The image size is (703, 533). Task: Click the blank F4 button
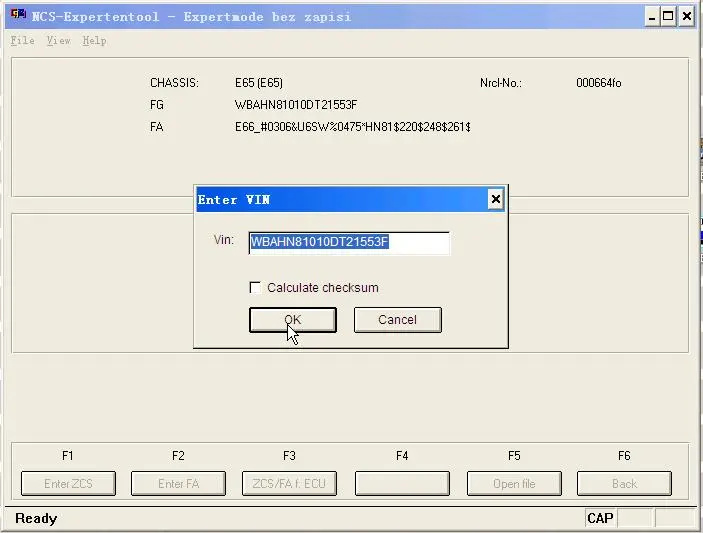click(x=402, y=483)
